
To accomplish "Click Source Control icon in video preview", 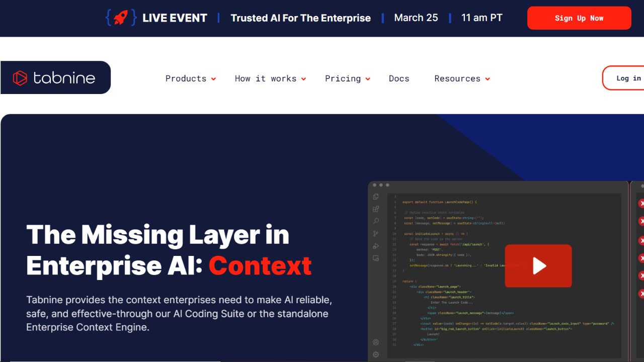I will [x=376, y=234].
